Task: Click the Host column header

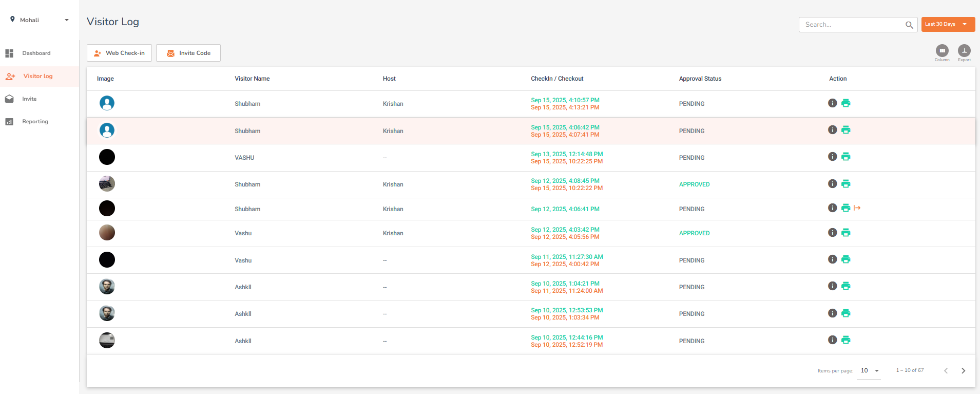Action: click(x=389, y=79)
